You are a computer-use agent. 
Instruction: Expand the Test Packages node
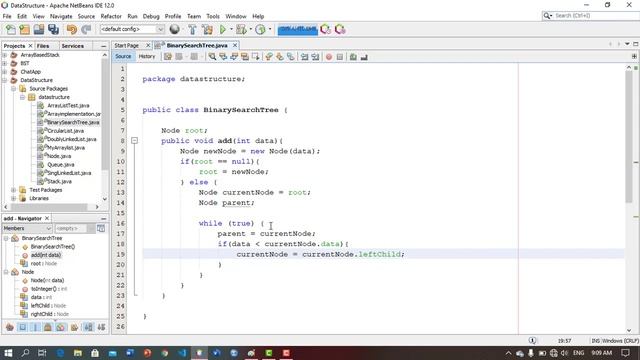(13, 190)
